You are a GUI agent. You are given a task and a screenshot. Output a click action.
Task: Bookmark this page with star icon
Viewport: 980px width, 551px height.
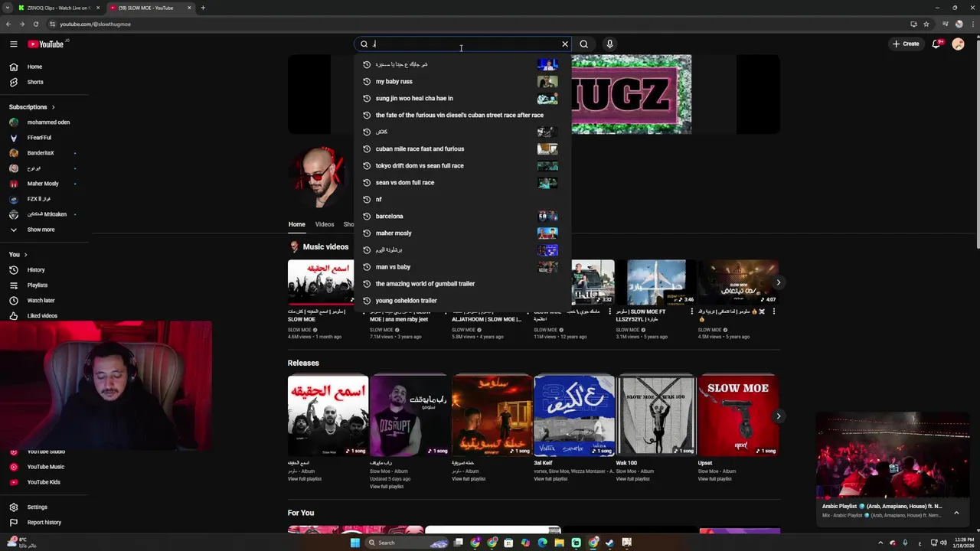(926, 24)
